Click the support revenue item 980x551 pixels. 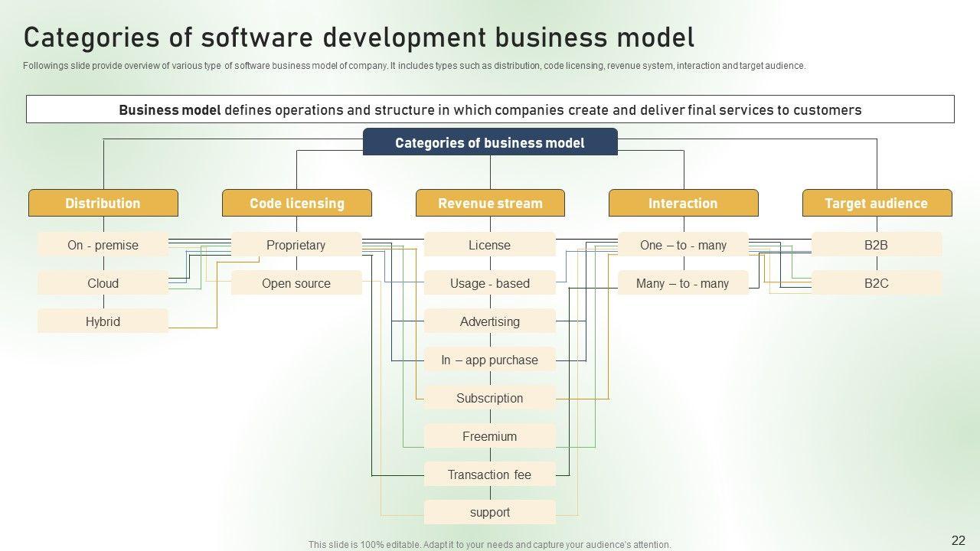(x=490, y=513)
